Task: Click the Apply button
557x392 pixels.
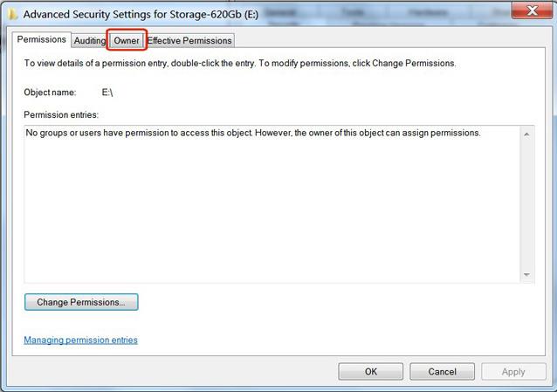Action: tap(513, 372)
